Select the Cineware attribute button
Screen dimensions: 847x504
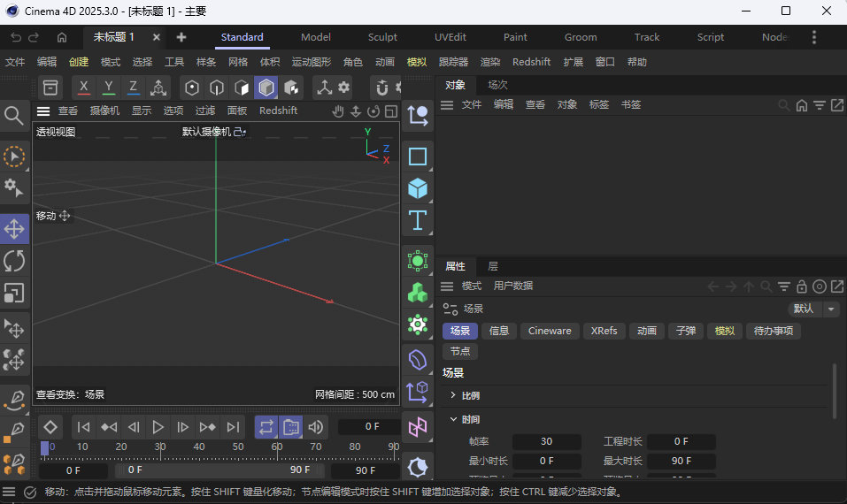pyautogui.click(x=550, y=331)
